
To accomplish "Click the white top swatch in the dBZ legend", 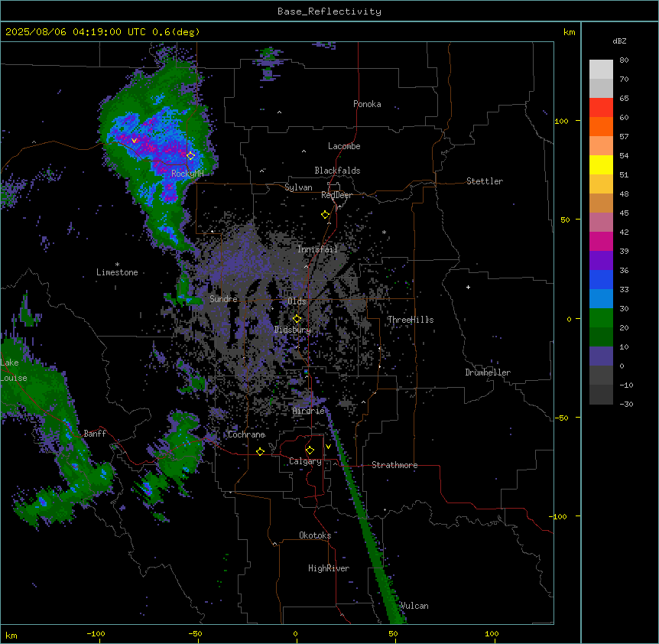I will pyautogui.click(x=601, y=69).
